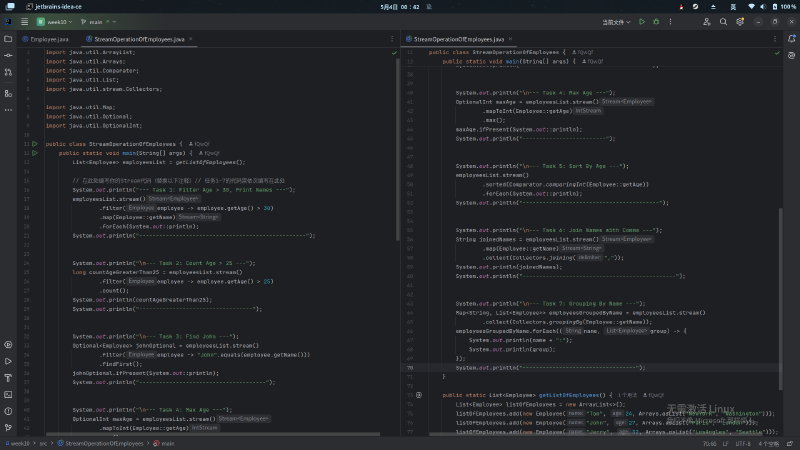Open the Commit tool window
The height and width of the screenshot is (450, 800).
click(8, 55)
